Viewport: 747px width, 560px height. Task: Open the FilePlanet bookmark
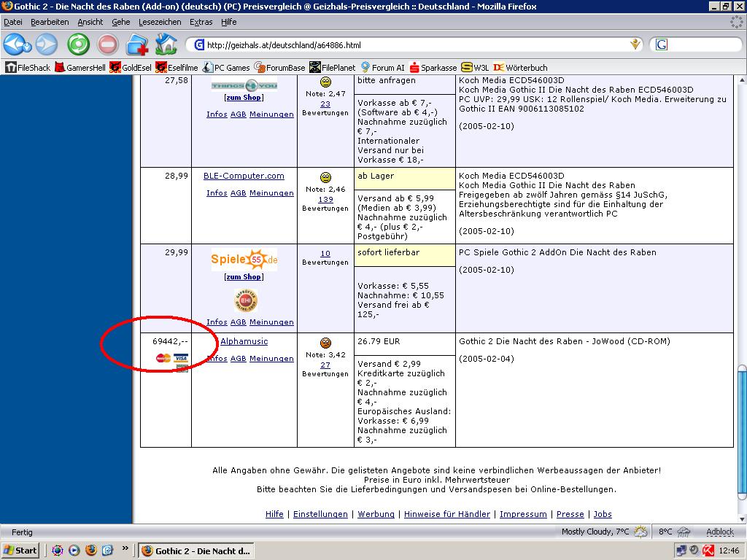[333, 68]
